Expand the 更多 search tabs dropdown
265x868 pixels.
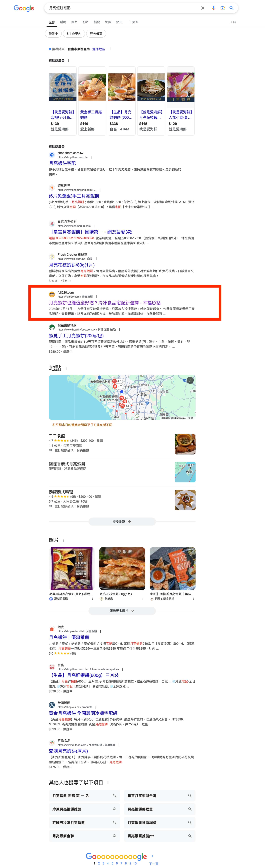tap(134, 22)
